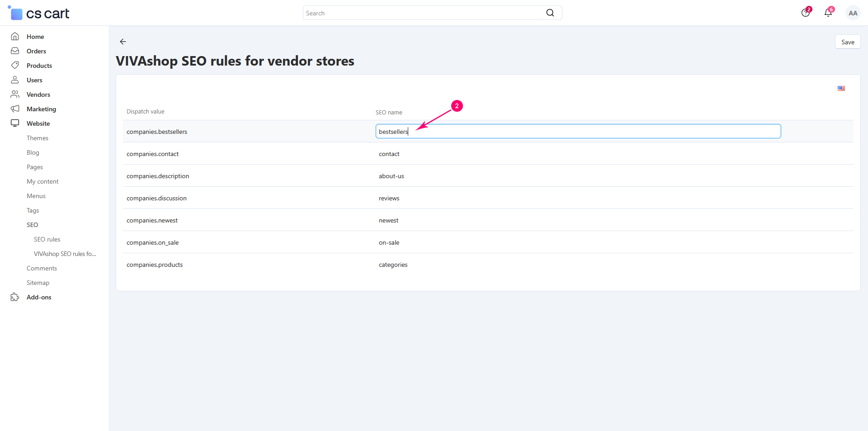
Task: Click the top Search field
Action: 424,13
